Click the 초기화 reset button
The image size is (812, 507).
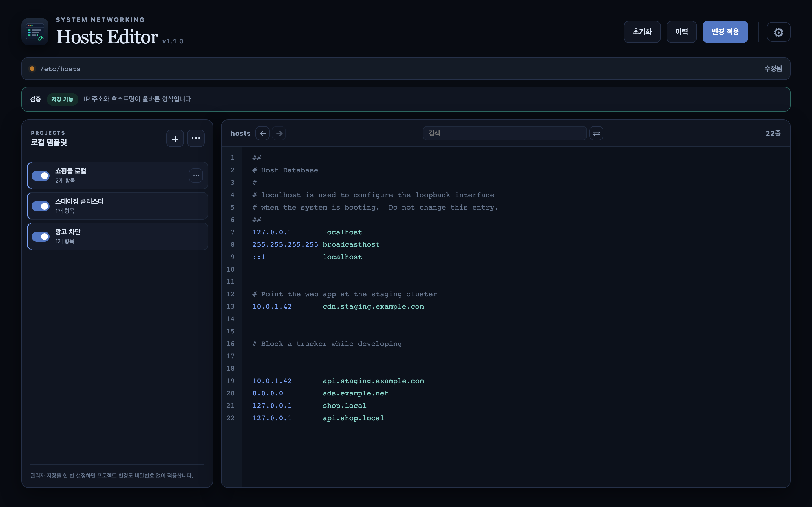coord(642,32)
